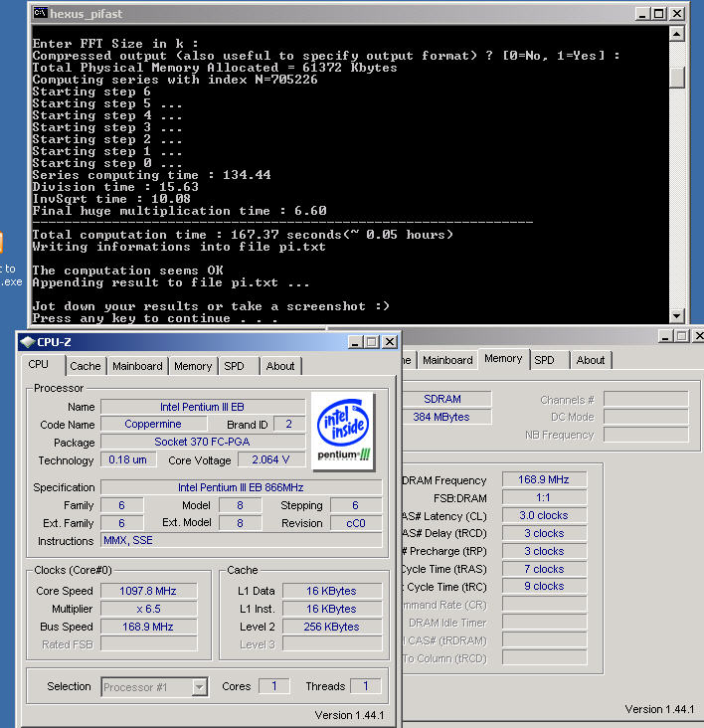Image resolution: width=704 pixels, height=728 pixels.
Task: Click Bus Speed 168.9 MHz in CPU tab
Action: [148, 627]
